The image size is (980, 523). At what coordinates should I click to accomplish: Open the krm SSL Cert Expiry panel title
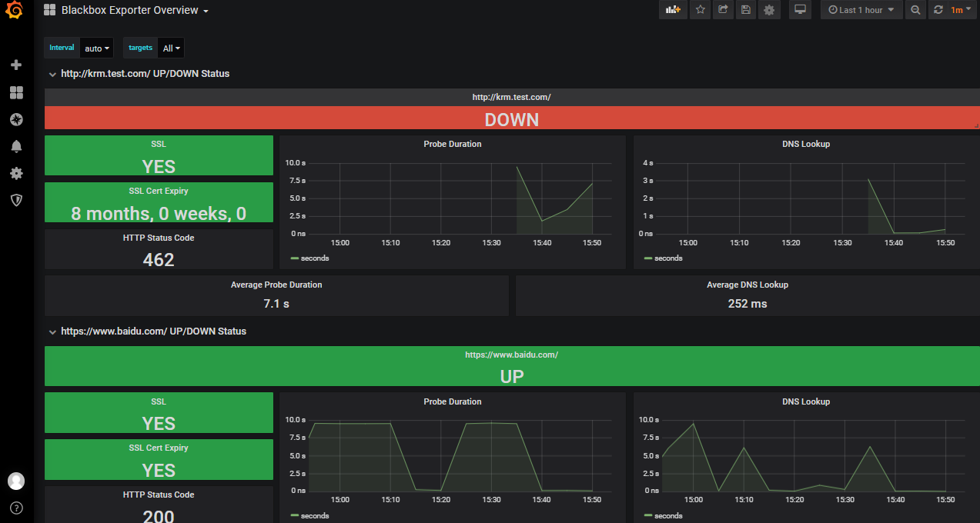click(x=159, y=191)
